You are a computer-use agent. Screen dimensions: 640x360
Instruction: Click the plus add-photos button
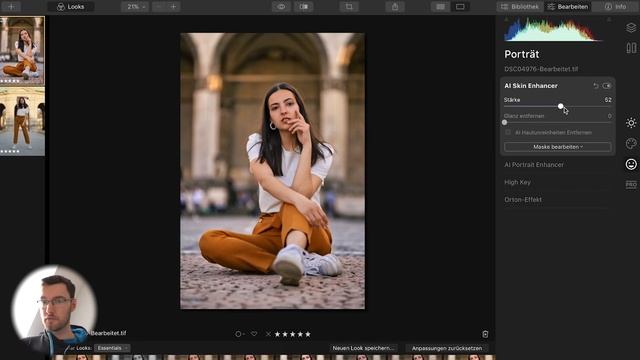(11, 7)
